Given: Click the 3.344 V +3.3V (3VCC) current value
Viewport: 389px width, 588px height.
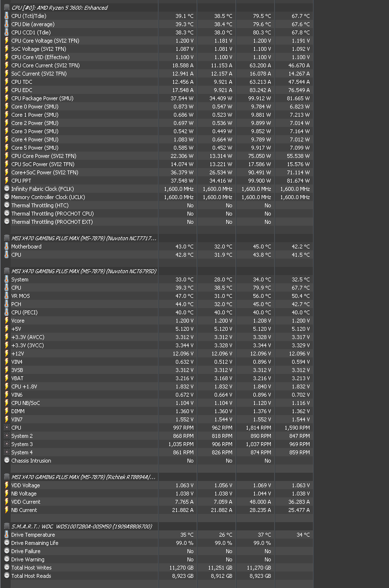Looking at the screenshot, I should tap(185, 345).
